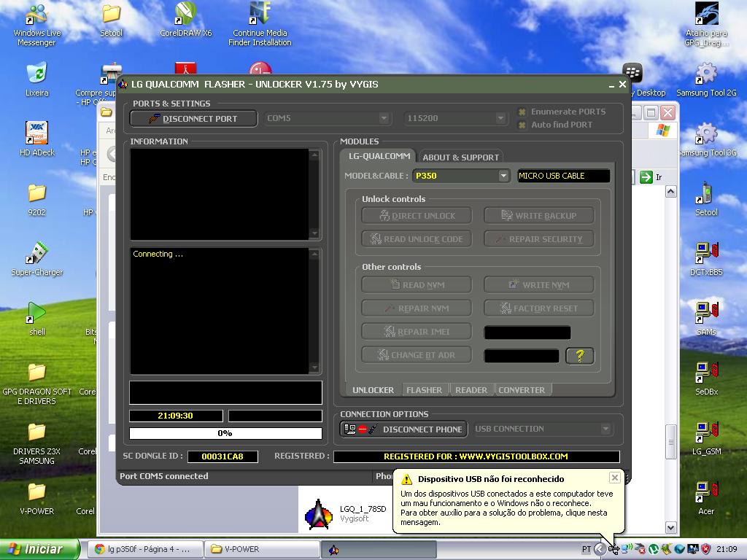Open the Acer desktop shortcut

click(x=706, y=499)
